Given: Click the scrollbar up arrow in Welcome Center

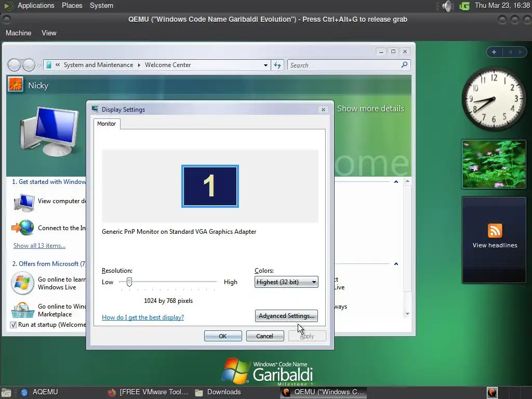Looking at the screenshot, I should coord(407,181).
